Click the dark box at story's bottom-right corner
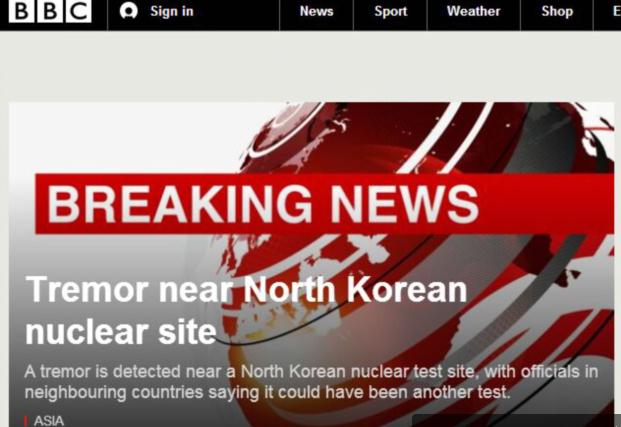Image resolution: width=621 pixels, height=427 pixels. point(513,421)
